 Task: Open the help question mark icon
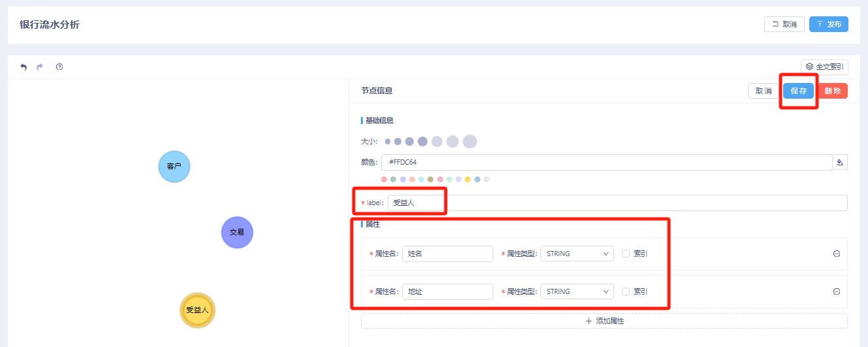(x=59, y=67)
